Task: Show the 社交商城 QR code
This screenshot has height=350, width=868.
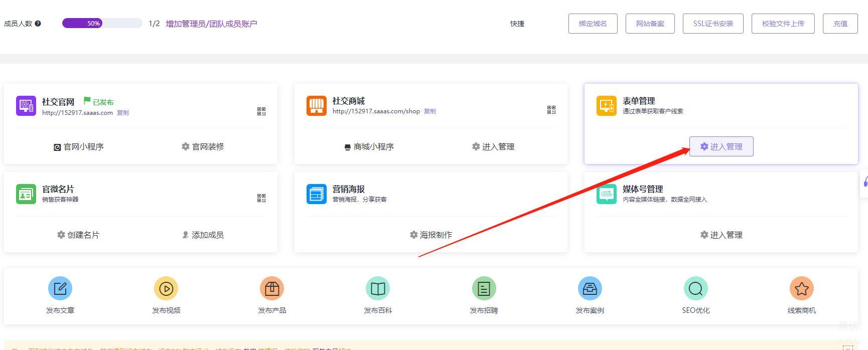Action: click(551, 110)
